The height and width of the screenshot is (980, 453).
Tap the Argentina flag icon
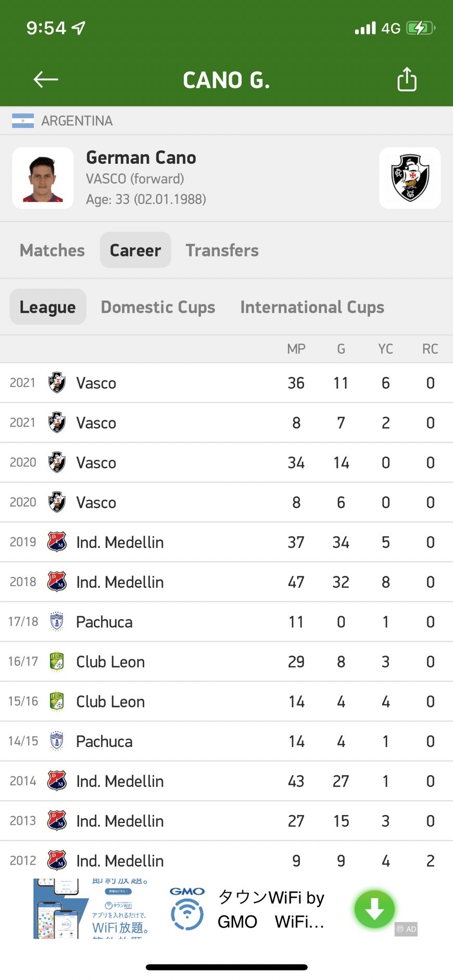click(x=23, y=121)
